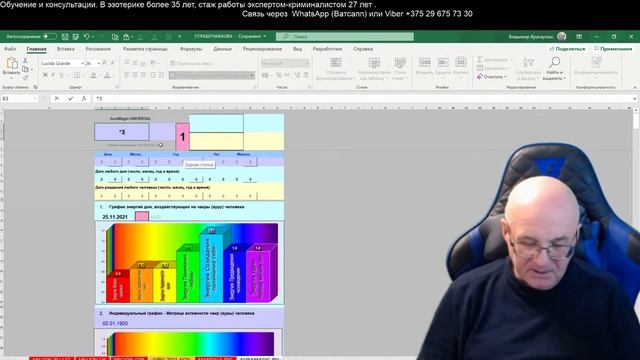Select the pink cell showing 1

click(182, 137)
